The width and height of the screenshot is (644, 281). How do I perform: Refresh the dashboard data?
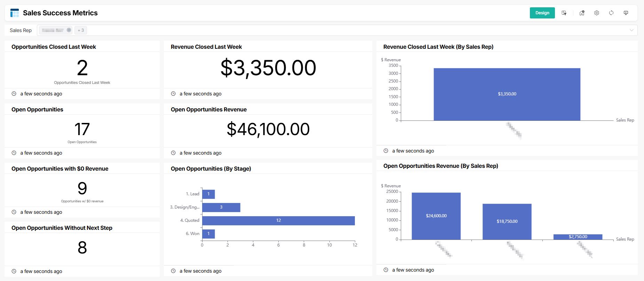611,13
